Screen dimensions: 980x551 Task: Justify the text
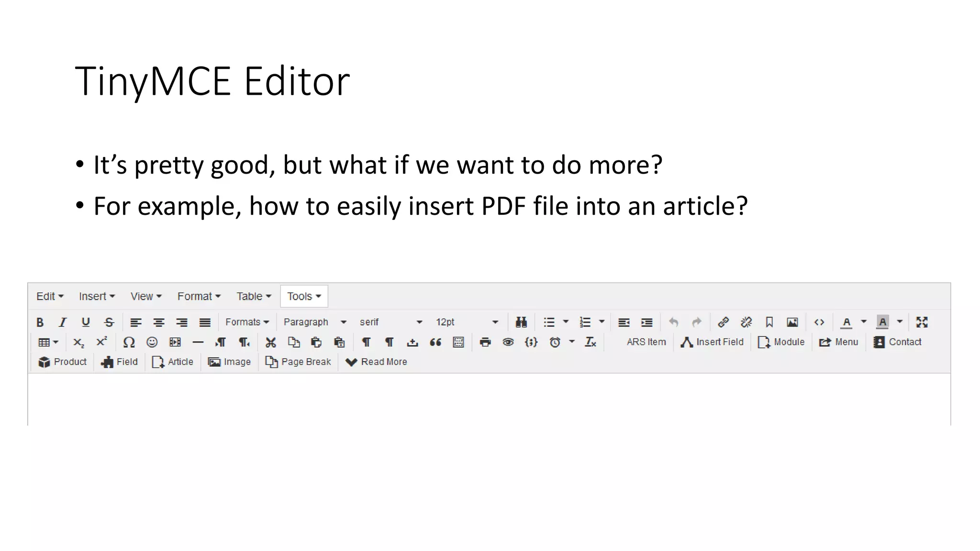[205, 322]
